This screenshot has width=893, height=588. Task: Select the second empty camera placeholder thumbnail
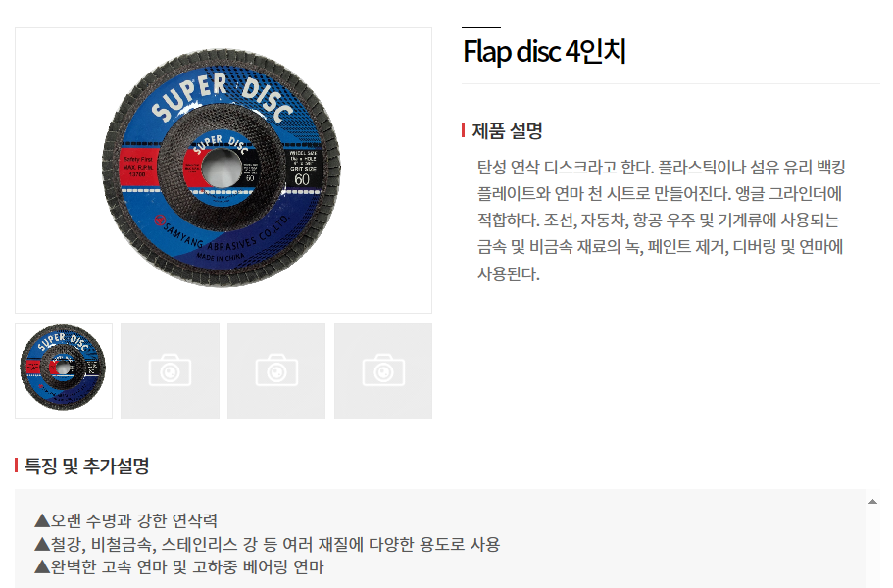pyautogui.click(x=170, y=371)
